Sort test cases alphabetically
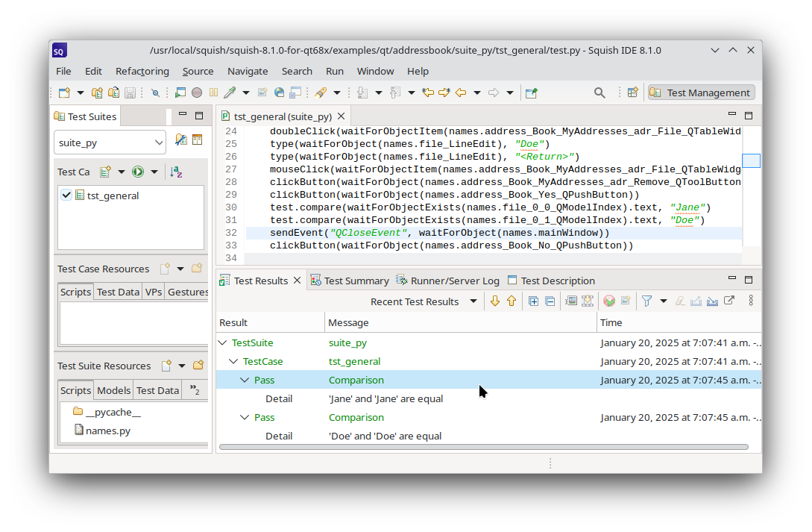 tap(176, 172)
